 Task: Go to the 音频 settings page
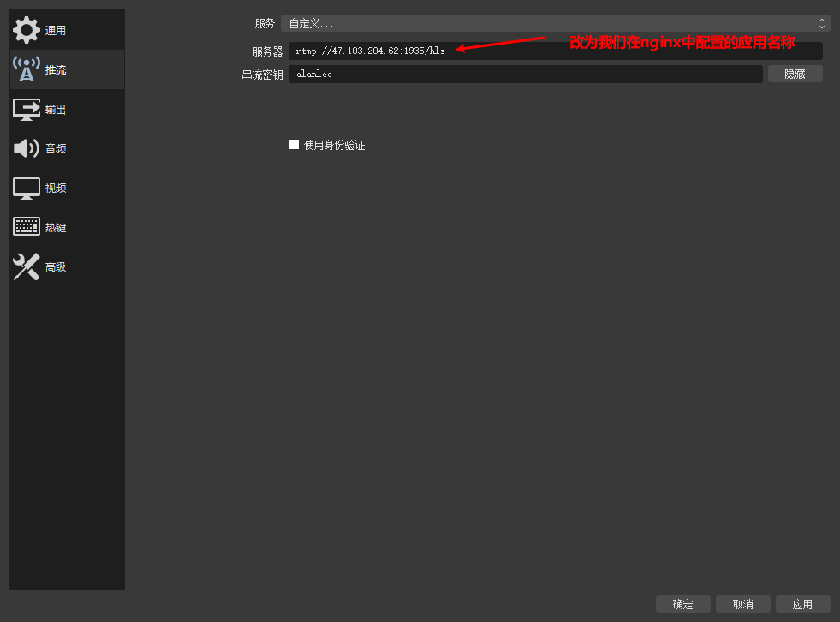click(67, 148)
